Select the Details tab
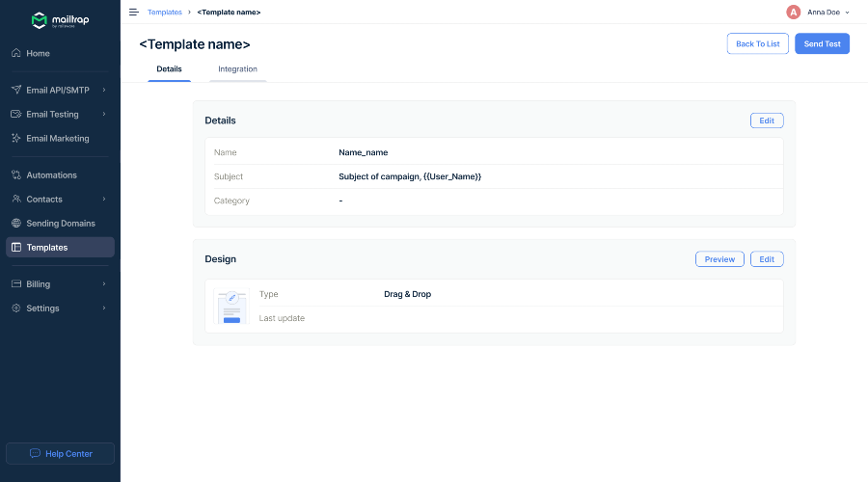Screen dimensions: 868x482 point(169,69)
